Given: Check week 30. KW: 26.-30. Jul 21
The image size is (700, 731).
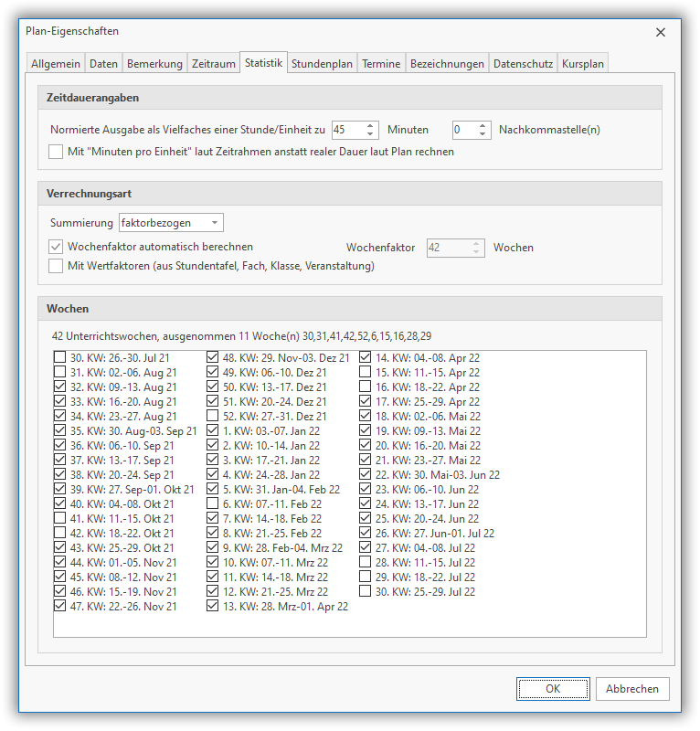Looking at the screenshot, I should point(60,358).
